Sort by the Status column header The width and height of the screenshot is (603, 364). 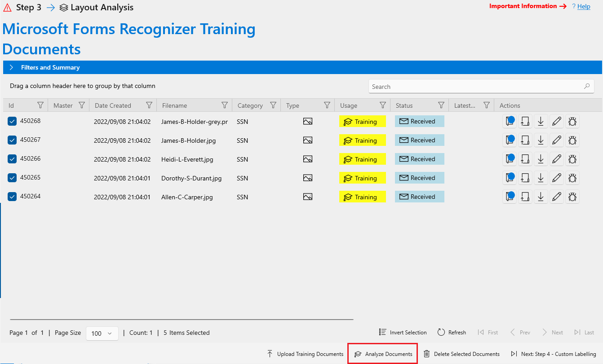404,105
